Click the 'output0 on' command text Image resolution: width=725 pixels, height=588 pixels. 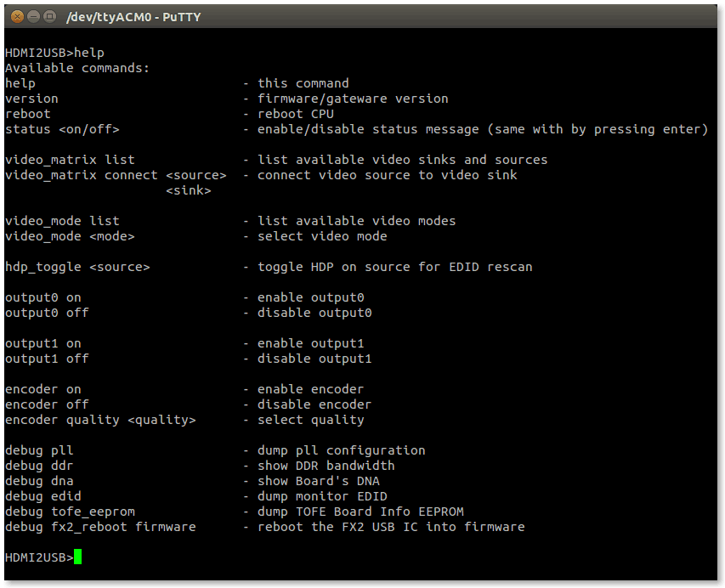click(x=43, y=297)
